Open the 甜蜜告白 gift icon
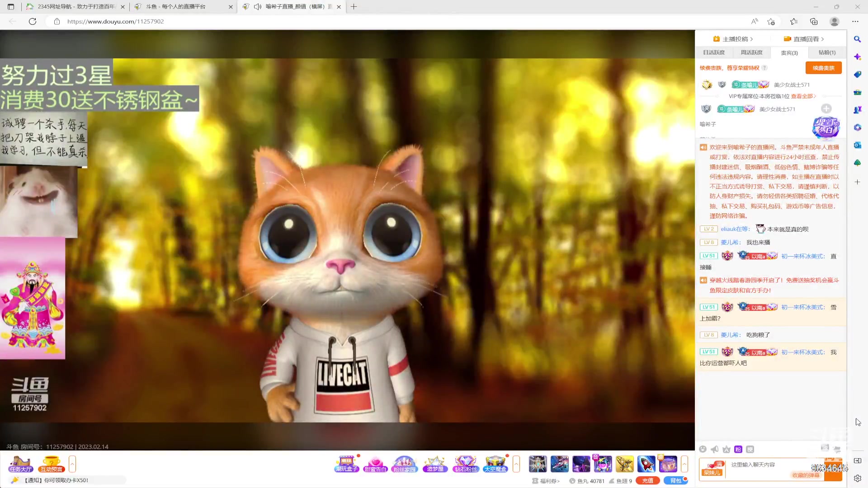The width and height of the screenshot is (868, 488). 375,464
